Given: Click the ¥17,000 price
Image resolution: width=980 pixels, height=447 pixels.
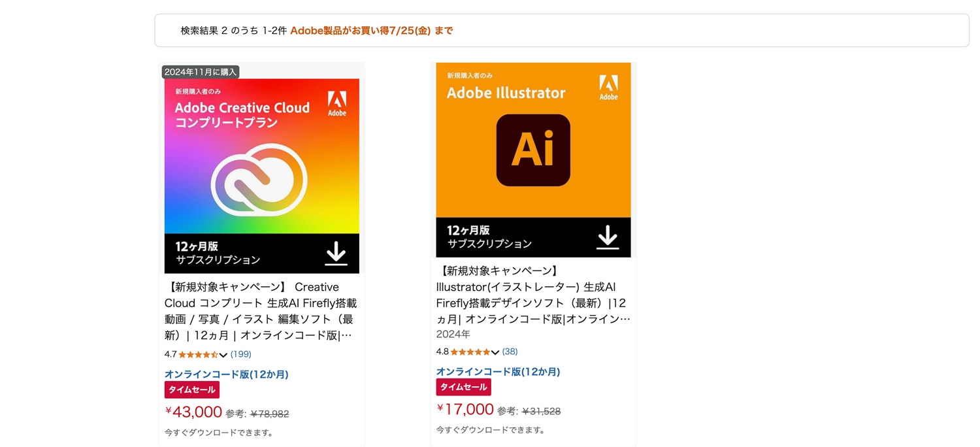Looking at the screenshot, I should 465,409.
